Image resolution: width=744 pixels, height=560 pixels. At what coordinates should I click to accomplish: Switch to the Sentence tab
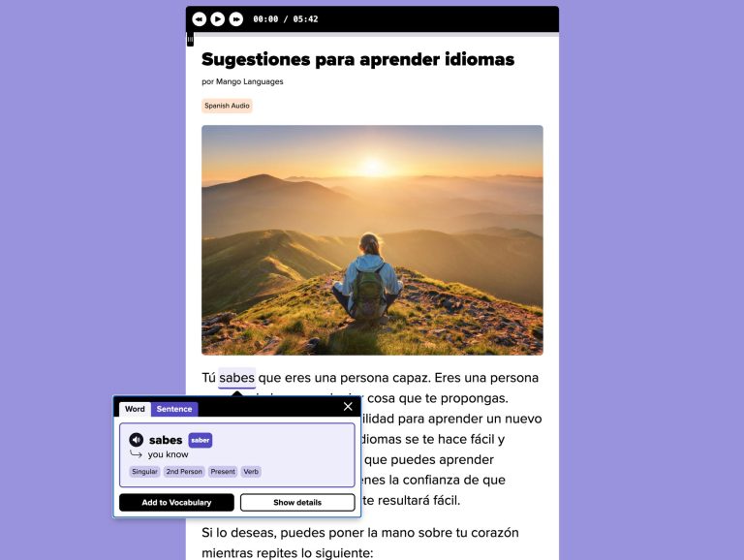pos(174,409)
